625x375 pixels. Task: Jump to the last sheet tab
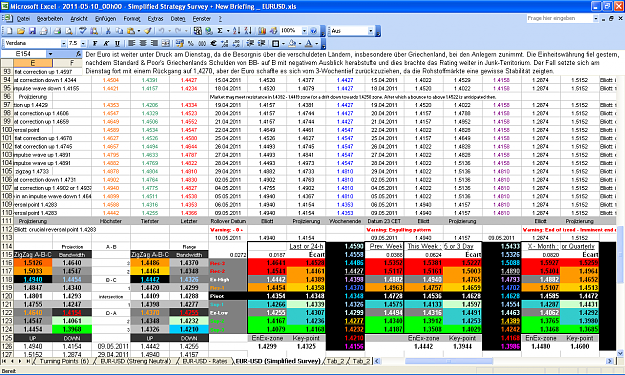point(28,361)
